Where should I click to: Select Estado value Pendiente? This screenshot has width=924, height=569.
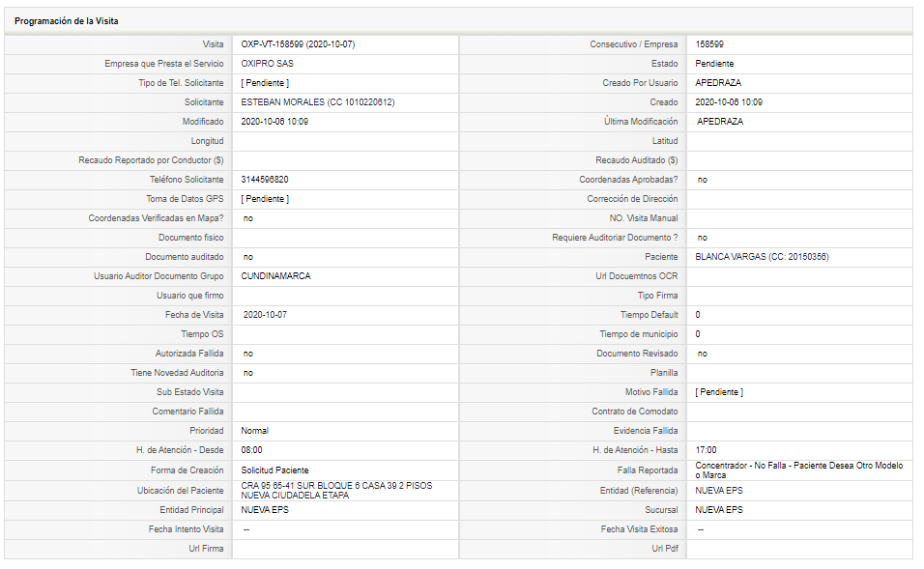click(x=714, y=64)
